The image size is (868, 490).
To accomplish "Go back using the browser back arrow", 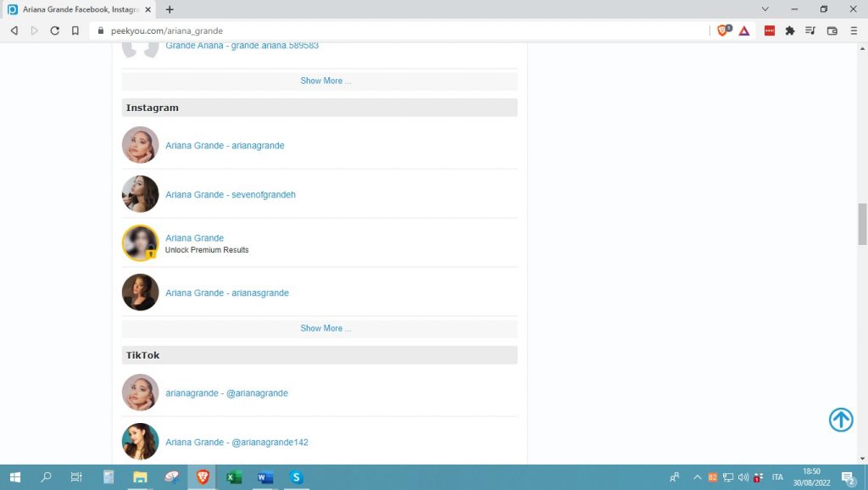I will 14,31.
